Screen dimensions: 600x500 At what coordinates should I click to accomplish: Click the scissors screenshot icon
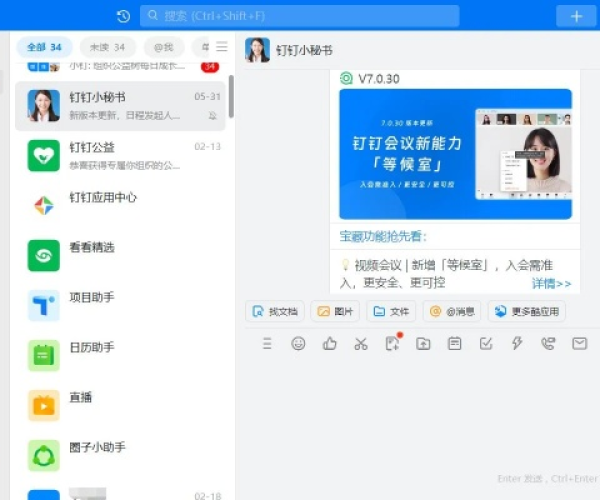tap(361, 344)
